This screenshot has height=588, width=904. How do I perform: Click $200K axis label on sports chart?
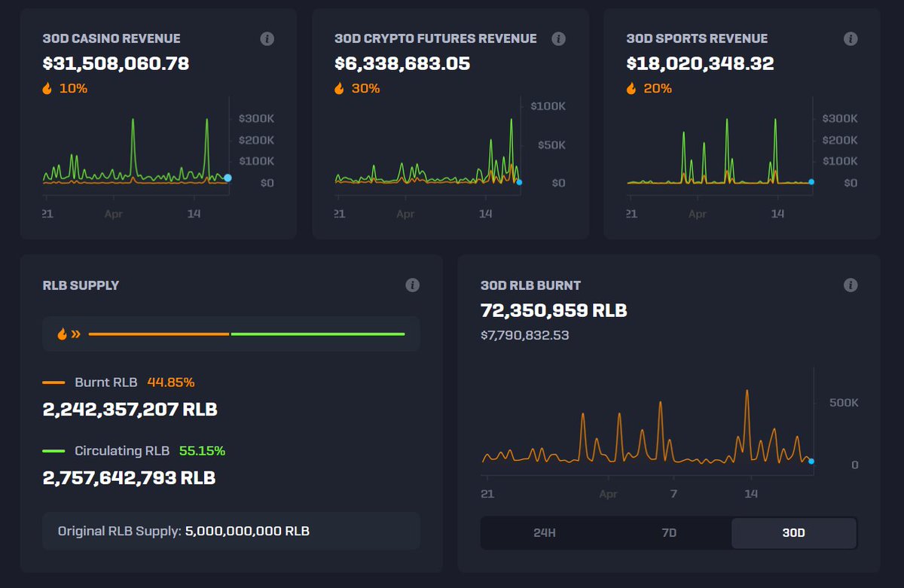point(840,140)
